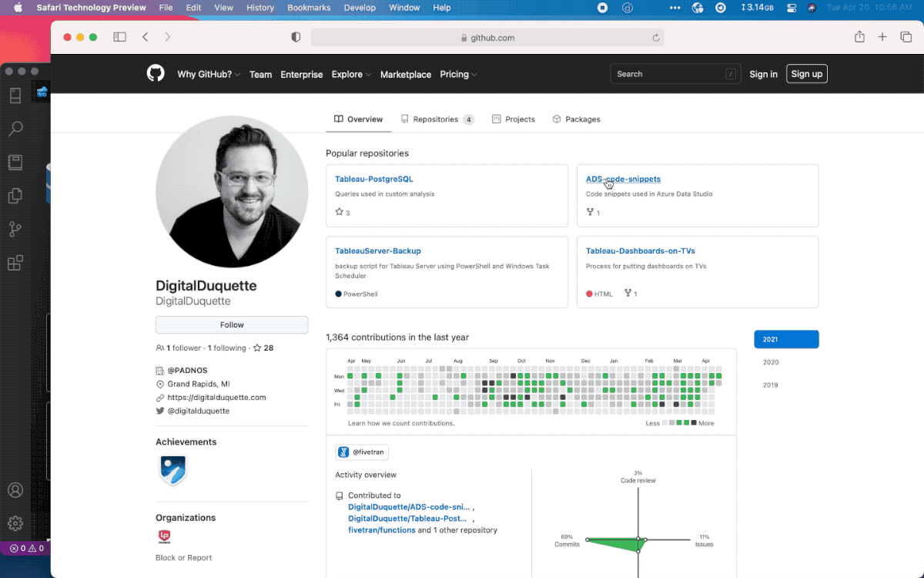Click the privacy shield icon in Safari
The image size is (924, 578).
(x=296, y=37)
